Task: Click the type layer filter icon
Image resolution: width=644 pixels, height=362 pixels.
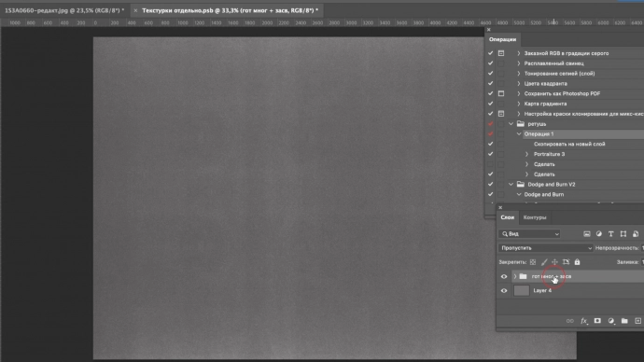Action: pyautogui.click(x=610, y=234)
